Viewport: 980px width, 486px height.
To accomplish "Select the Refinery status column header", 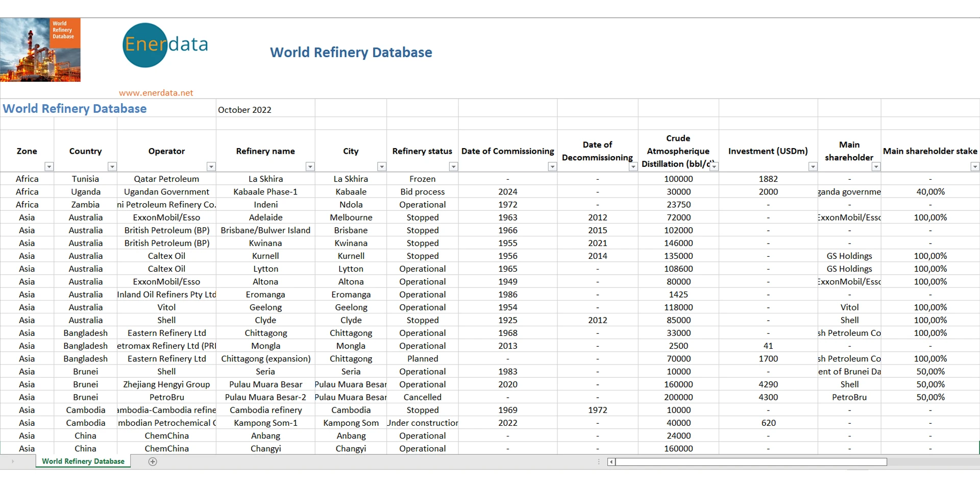I will (x=422, y=151).
